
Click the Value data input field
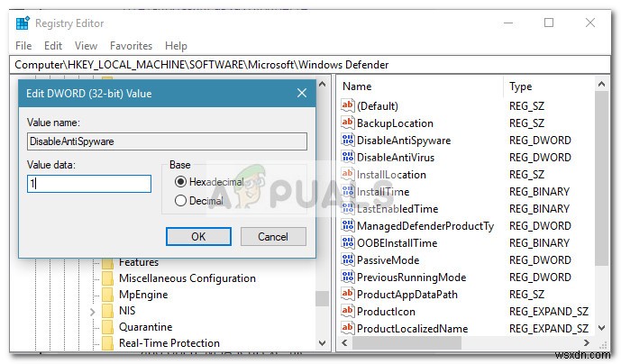coord(89,184)
